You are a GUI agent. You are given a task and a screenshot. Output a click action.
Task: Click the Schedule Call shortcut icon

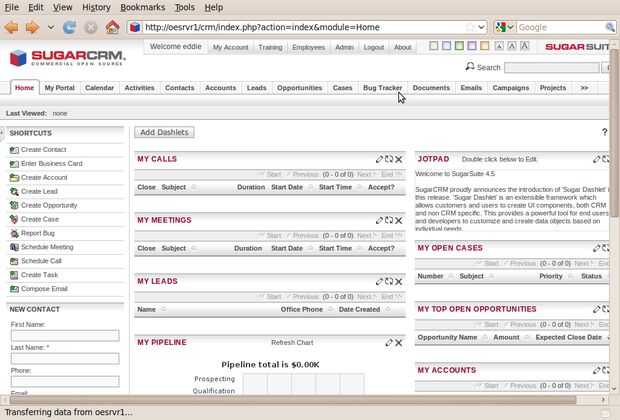coord(14,261)
